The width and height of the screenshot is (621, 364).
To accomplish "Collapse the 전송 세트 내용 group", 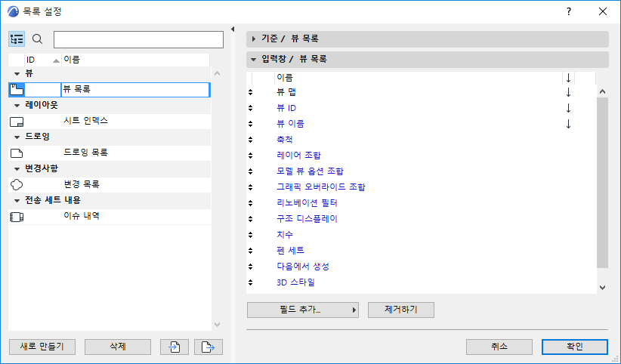I will [17, 200].
